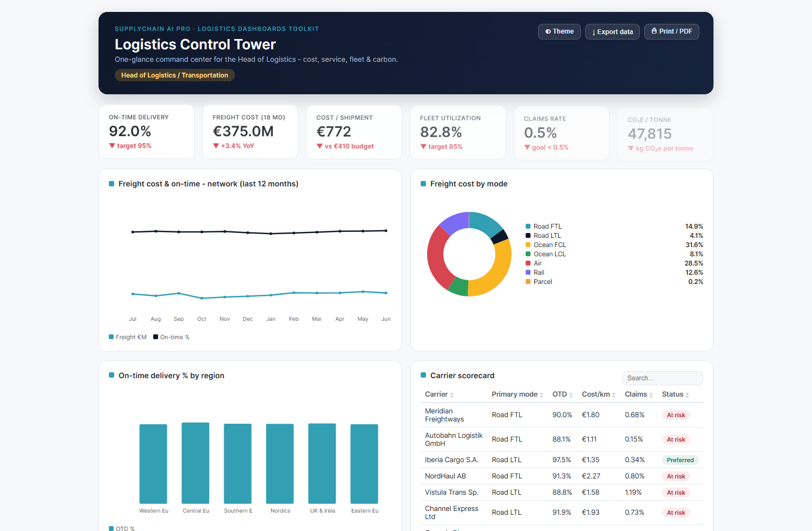
Task: Toggle the Freight €M legend series
Action: pyautogui.click(x=128, y=337)
